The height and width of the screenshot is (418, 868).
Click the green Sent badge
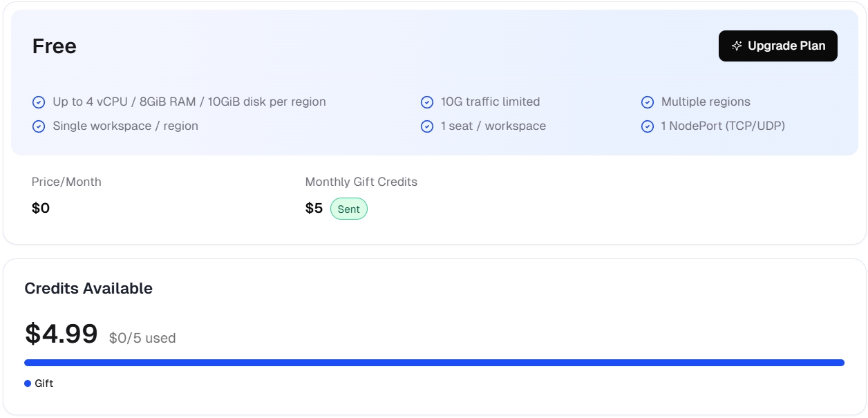348,209
